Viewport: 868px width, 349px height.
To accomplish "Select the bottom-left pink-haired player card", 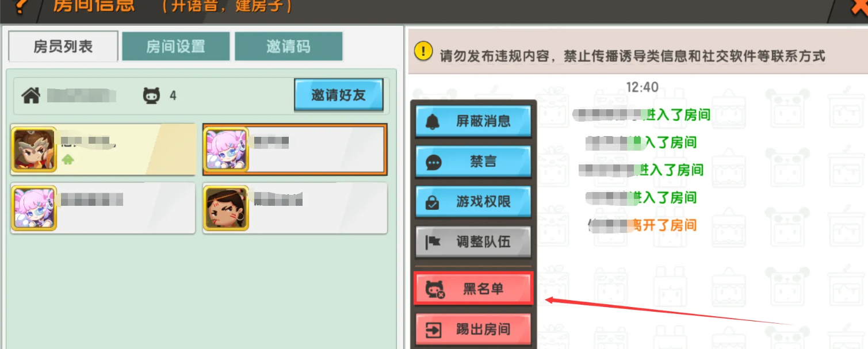I will tap(102, 208).
